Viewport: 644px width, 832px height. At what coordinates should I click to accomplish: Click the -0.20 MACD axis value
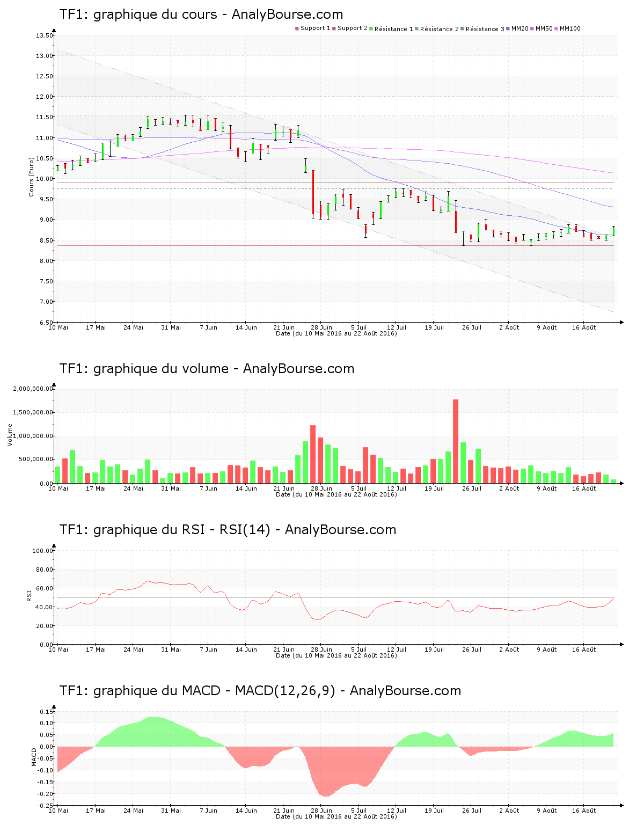[x=45, y=794]
